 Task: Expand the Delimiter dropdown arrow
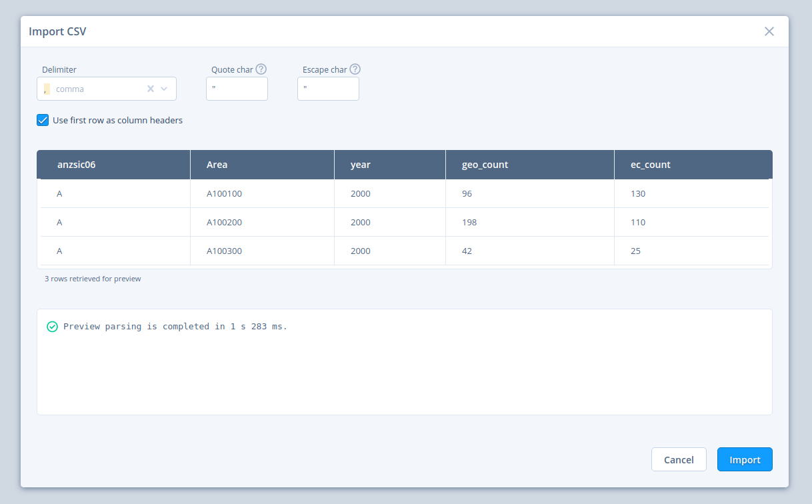164,89
